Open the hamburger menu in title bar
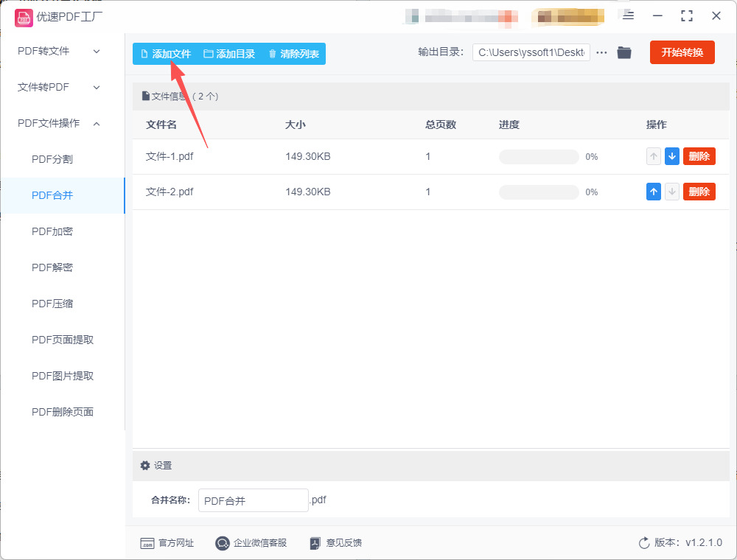The height and width of the screenshot is (560, 737). tap(629, 16)
